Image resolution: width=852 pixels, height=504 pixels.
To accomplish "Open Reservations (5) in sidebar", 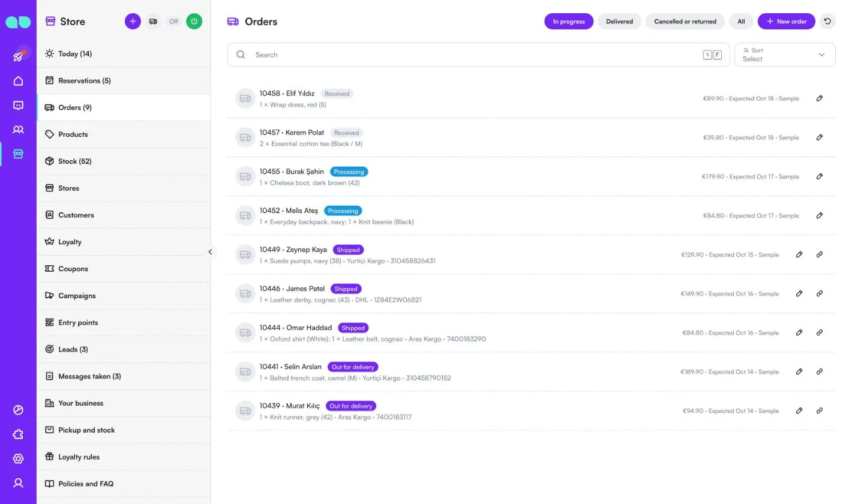I will [124, 80].
